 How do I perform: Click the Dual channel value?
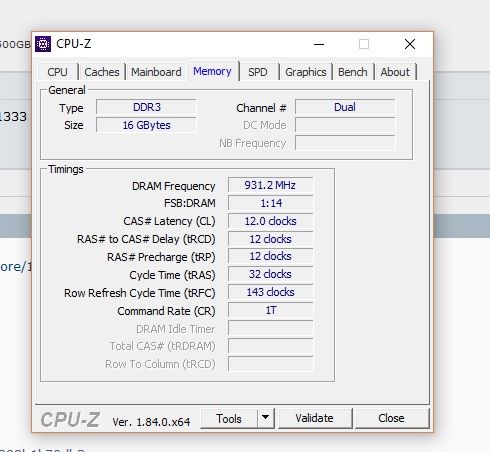coord(345,107)
